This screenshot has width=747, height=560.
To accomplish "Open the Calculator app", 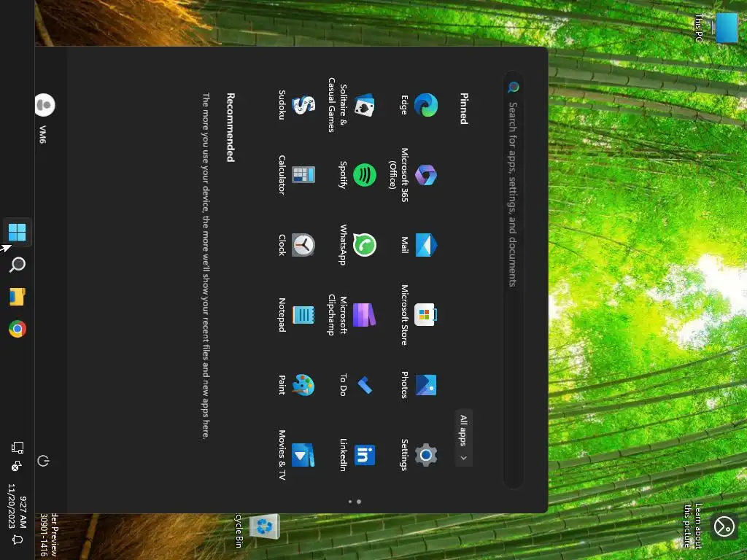I will 298,175.
